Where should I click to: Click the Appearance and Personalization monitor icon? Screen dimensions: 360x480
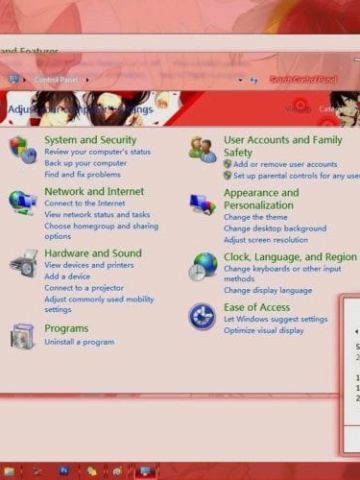click(x=202, y=204)
